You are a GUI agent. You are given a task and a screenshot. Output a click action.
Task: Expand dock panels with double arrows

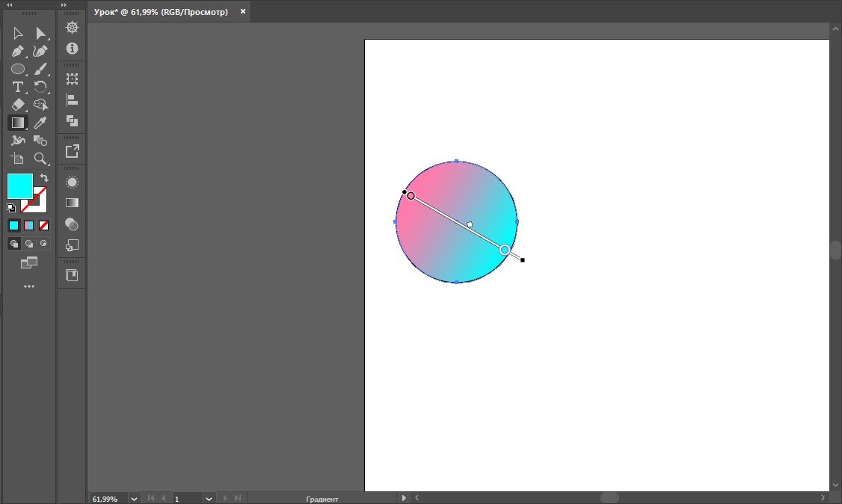pyautogui.click(x=64, y=4)
